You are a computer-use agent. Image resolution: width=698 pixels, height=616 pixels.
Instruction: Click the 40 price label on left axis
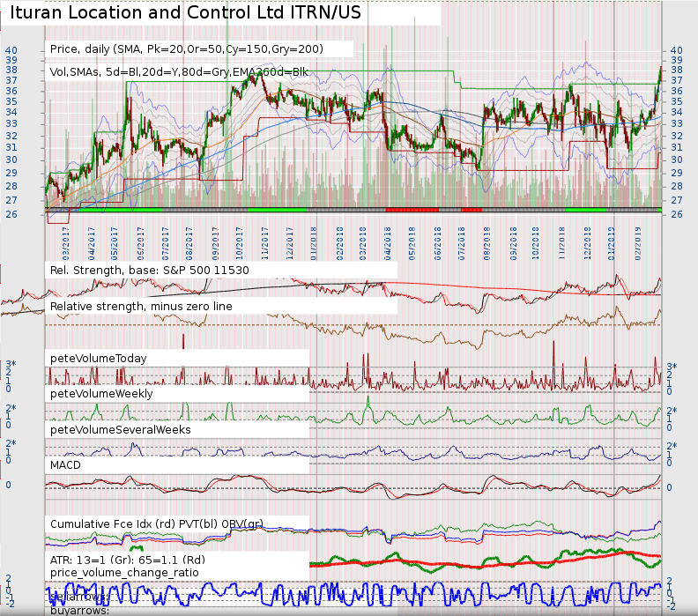pyautogui.click(x=11, y=50)
